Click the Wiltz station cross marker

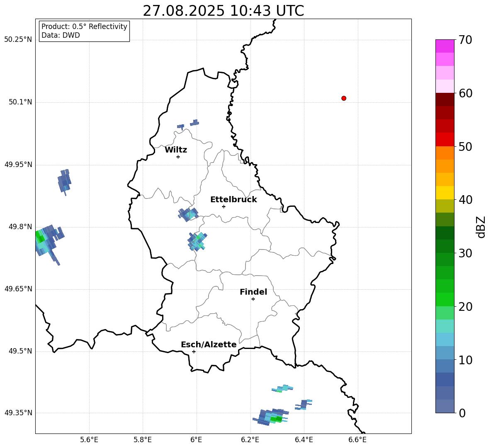[x=178, y=157]
